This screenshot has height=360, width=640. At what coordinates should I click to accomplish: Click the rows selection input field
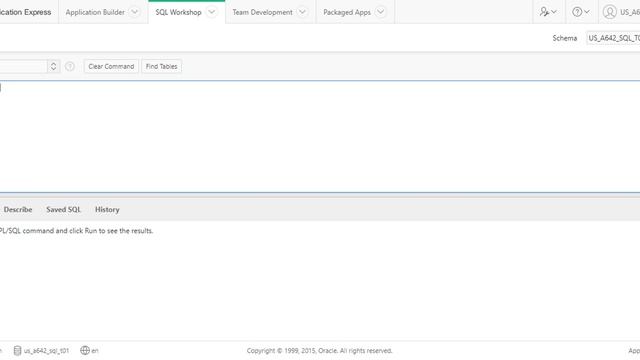[23, 66]
